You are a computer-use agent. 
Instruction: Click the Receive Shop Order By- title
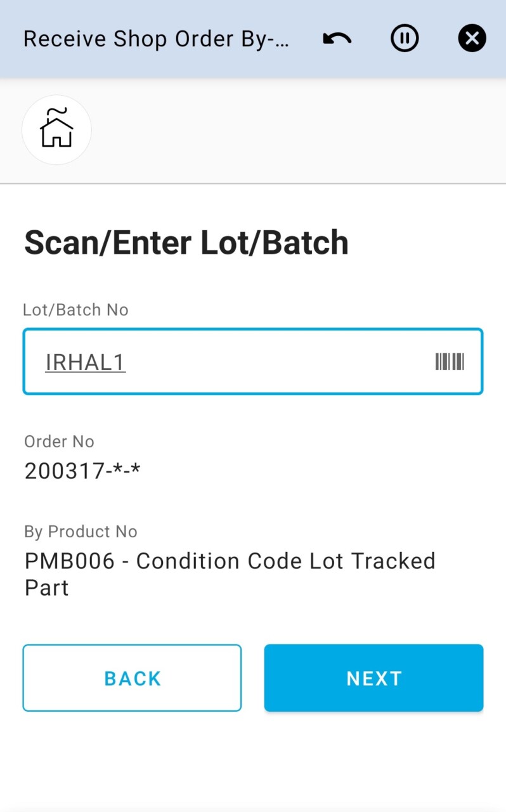point(156,39)
